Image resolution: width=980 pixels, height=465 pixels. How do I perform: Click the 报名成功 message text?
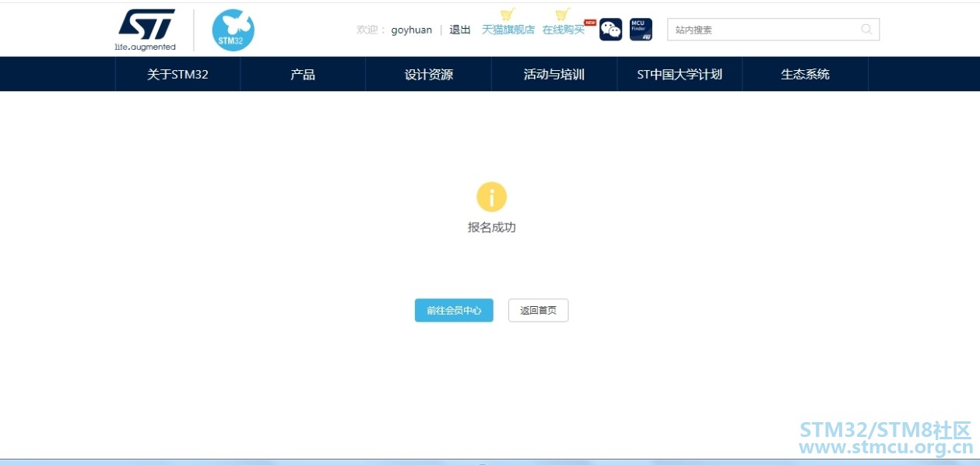[492, 227]
